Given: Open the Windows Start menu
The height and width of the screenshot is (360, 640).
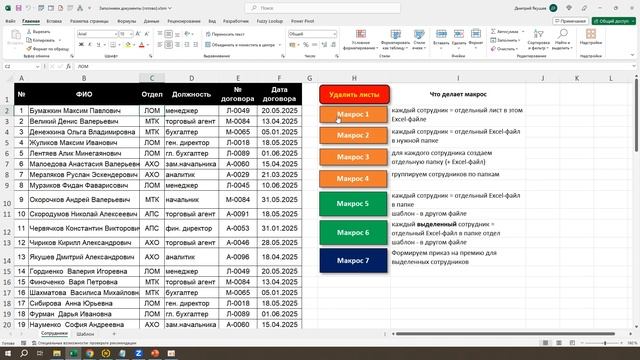Looking at the screenshot, I should click(x=8, y=353).
